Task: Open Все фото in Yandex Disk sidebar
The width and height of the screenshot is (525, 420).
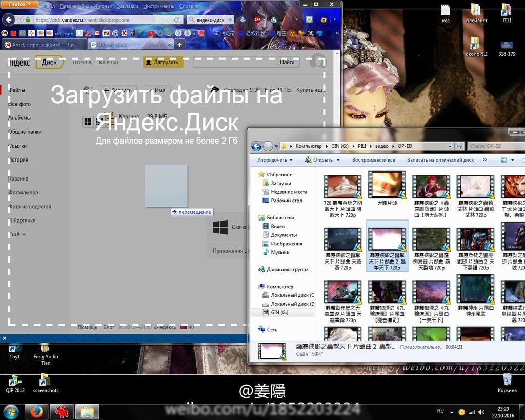Action: (x=19, y=104)
